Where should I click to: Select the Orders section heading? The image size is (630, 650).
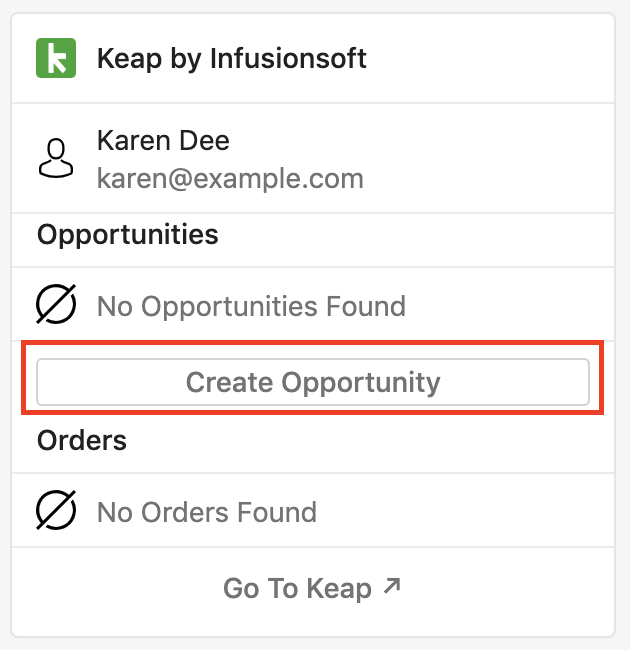[82, 440]
